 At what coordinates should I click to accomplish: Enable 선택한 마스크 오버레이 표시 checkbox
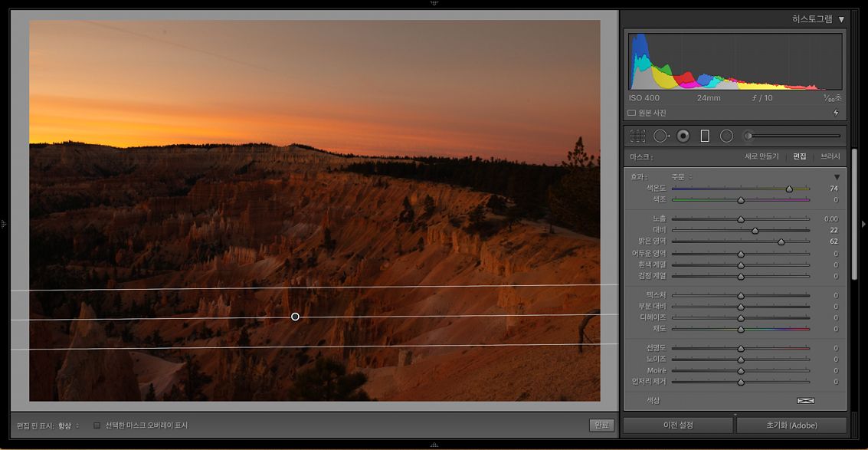(x=97, y=425)
